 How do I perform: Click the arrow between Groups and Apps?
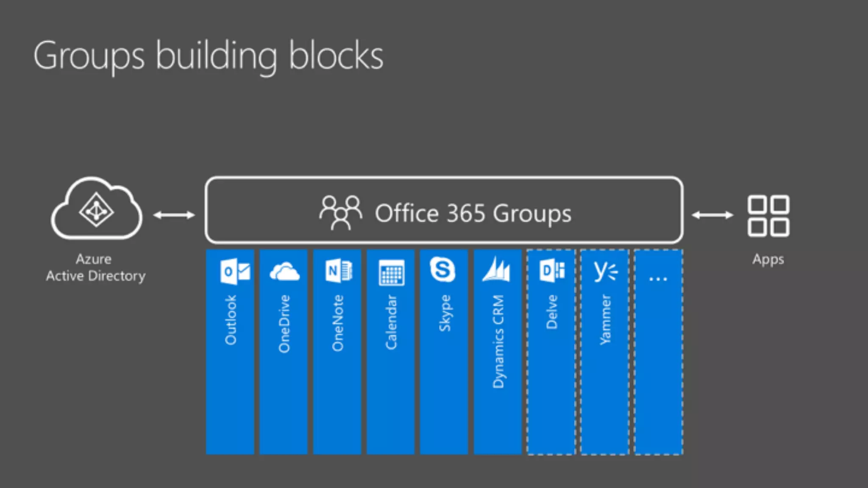tap(712, 215)
